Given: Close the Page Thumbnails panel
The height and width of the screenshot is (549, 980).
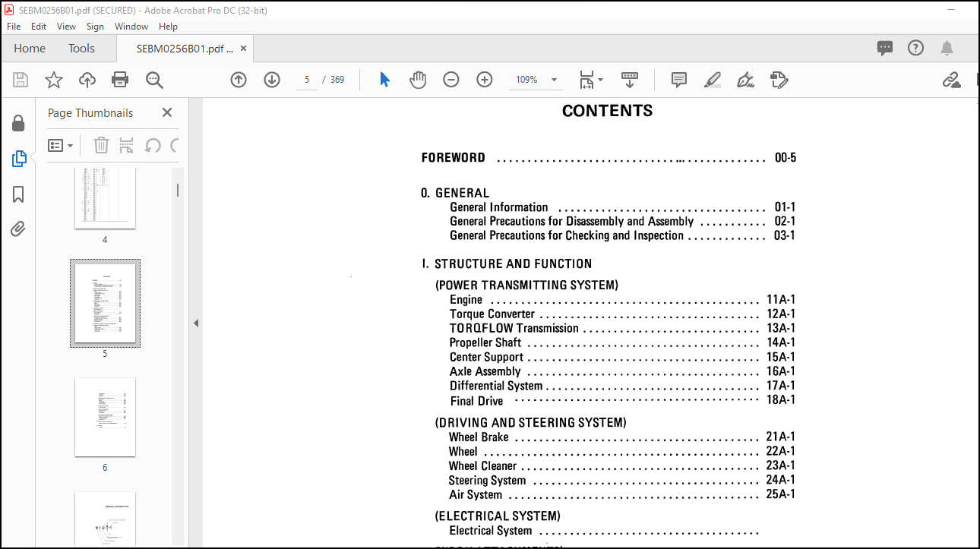Looking at the screenshot, I should pyautogui.click(x=167, y=112).
